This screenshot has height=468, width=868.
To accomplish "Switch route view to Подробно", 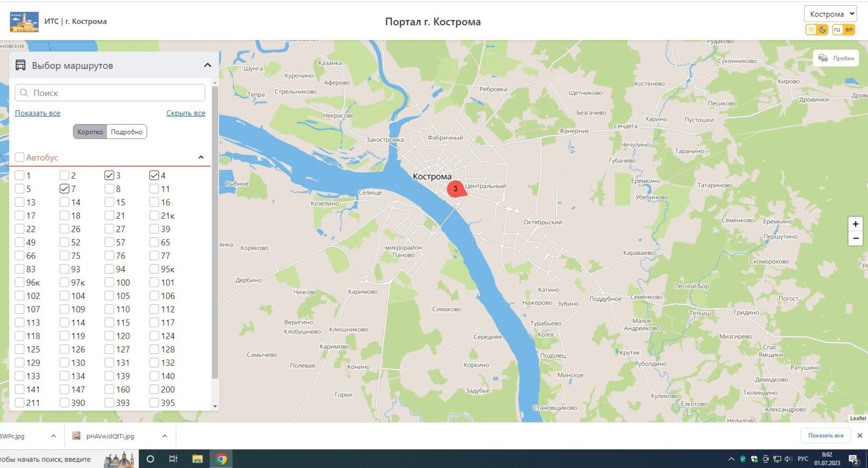I will (127, 132).
